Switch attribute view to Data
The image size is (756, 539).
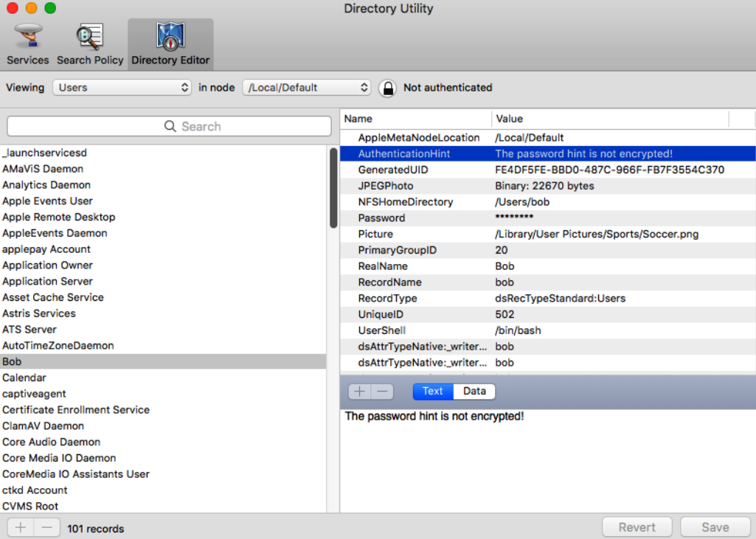(474, 392)
